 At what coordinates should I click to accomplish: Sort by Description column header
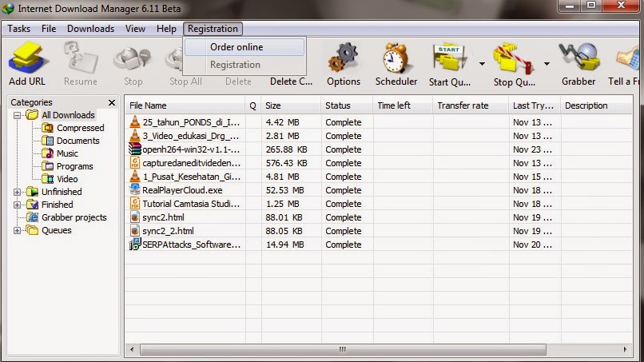click(x=596, y=105)
